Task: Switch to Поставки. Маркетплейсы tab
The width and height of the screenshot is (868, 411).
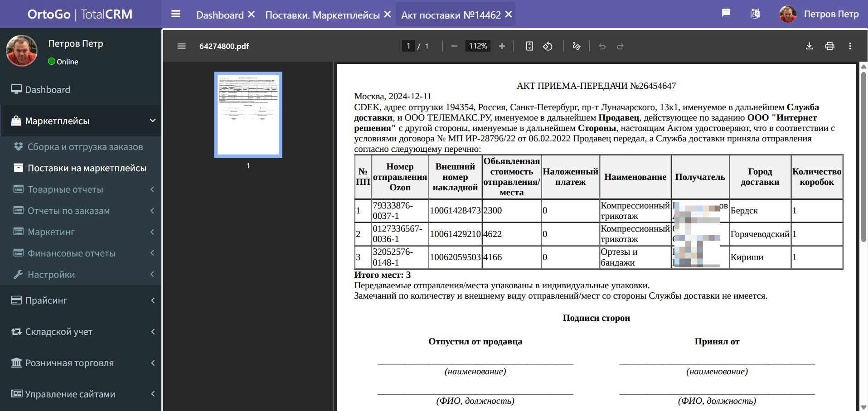Action: pyautogui.click(x=322, y=15)
